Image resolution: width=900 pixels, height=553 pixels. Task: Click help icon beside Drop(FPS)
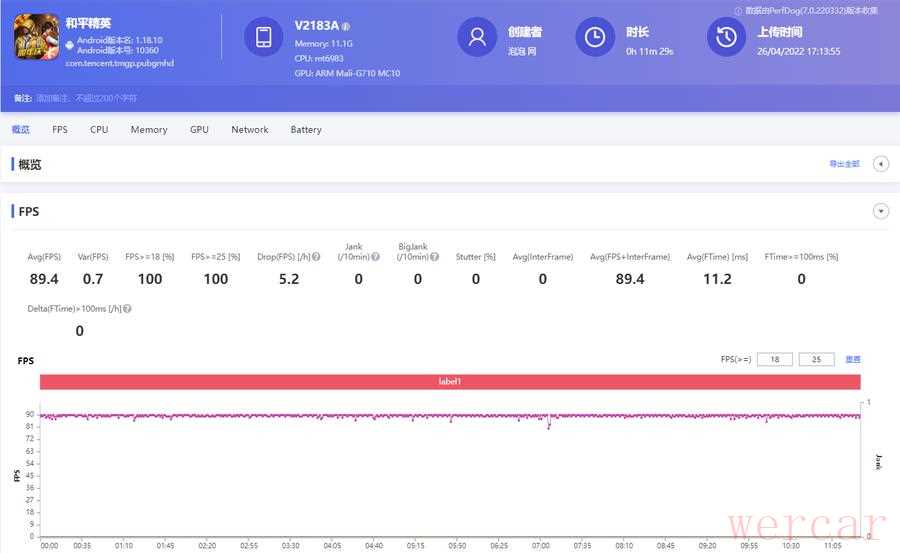[x=316, y=257]
